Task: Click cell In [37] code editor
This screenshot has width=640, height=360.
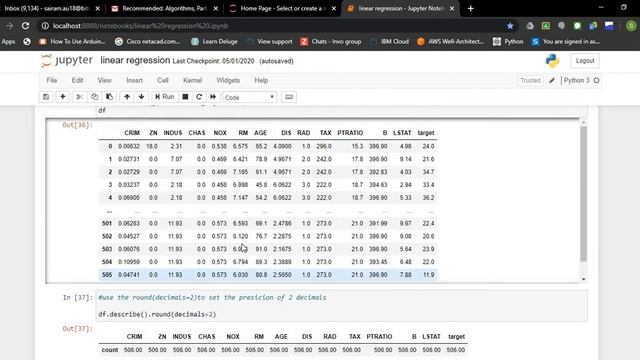Action: (x=341, y=306)
